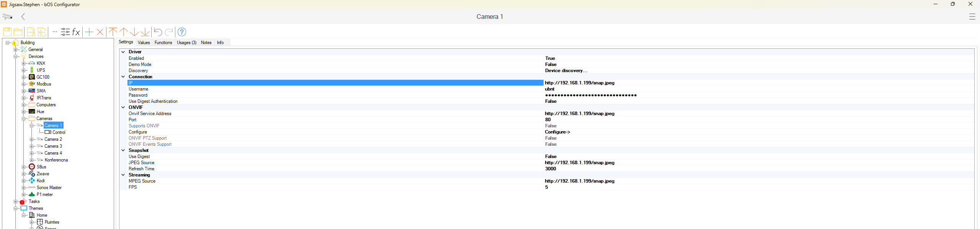This screenshot has width=980, height=229.
Task: Collapse the Streaming section chevron
Action: (x=123, y=175)
